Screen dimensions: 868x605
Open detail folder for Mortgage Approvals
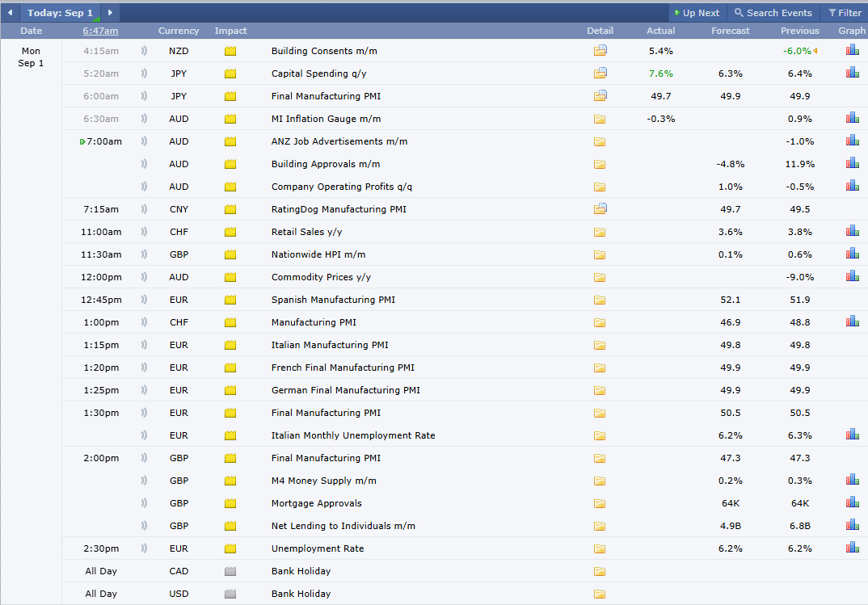tap(600, 504)
